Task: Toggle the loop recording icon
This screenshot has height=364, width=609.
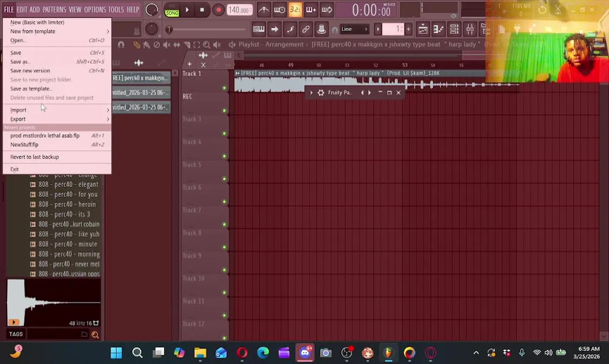Action: pos(327,10)
